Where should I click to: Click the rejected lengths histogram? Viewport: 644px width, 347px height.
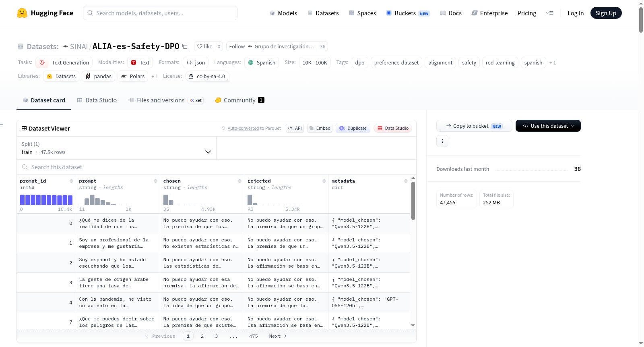coord(274,200)
